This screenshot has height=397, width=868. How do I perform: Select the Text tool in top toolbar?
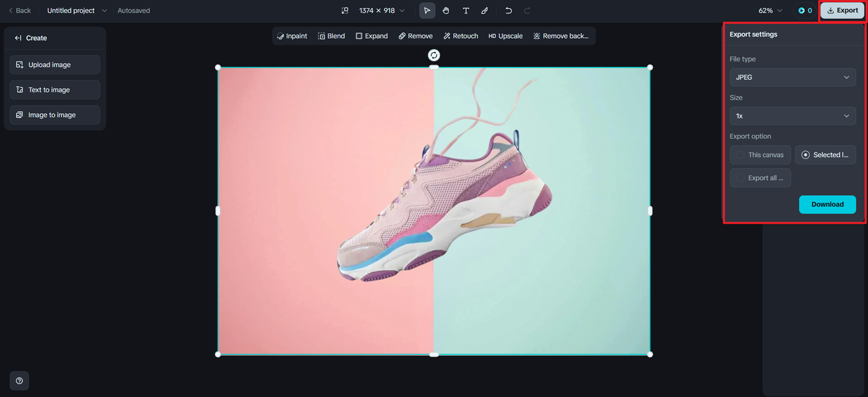click(466, 11)
